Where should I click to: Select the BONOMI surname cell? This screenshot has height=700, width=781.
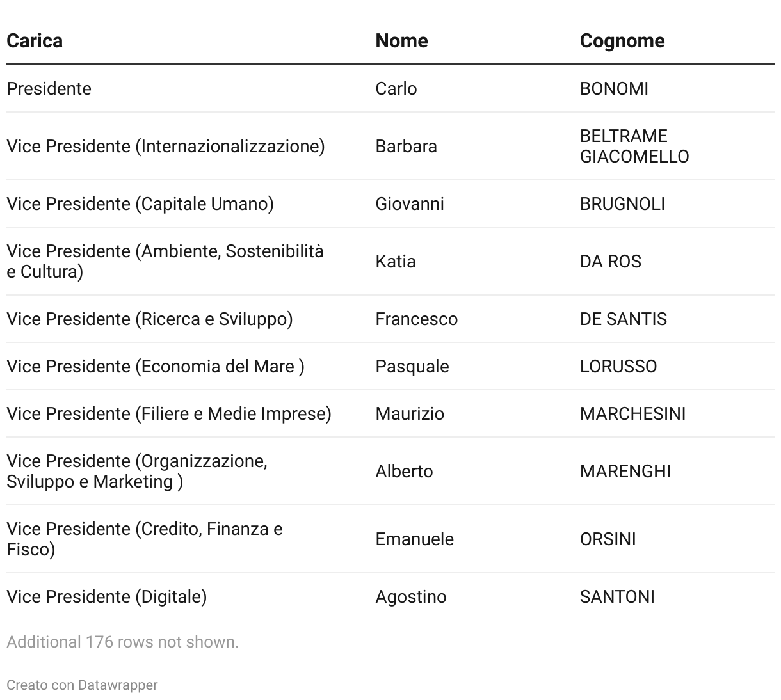click(x=614, y=88)
